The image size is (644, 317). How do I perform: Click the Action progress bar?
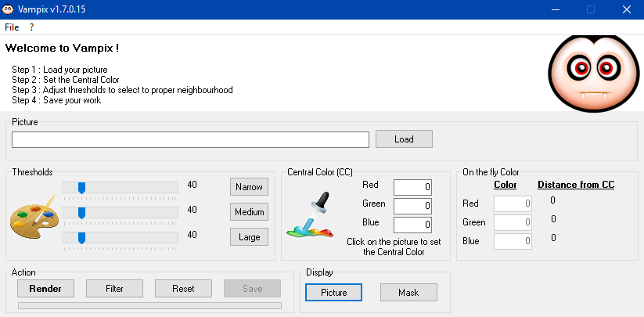pyautogui.click(x=150, y=305)
